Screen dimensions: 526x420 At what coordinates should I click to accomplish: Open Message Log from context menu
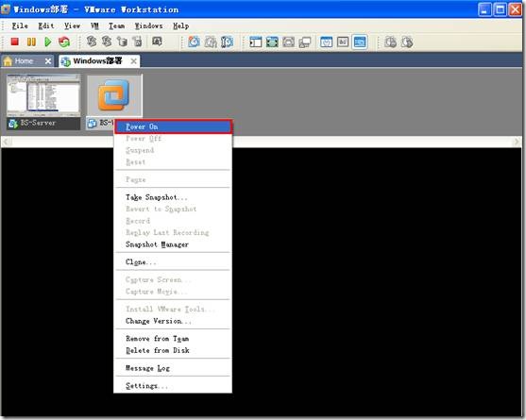[x=173, y=368]
